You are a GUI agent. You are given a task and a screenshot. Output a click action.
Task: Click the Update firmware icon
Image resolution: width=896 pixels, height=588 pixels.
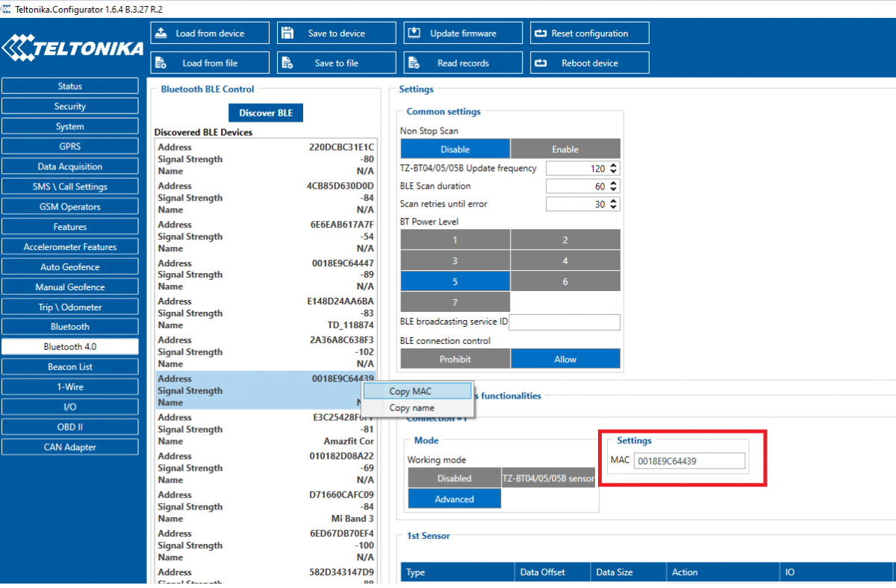pos(414,34)
